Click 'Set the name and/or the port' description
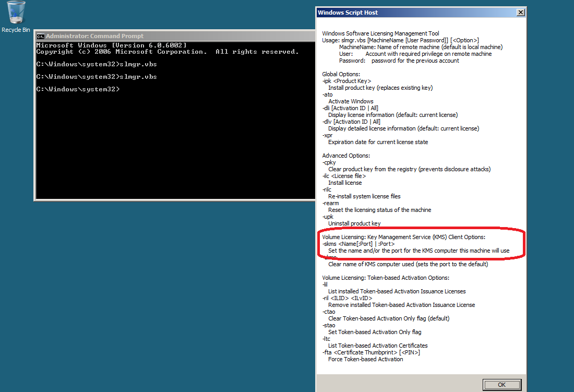574x392 pixels. 419,251
